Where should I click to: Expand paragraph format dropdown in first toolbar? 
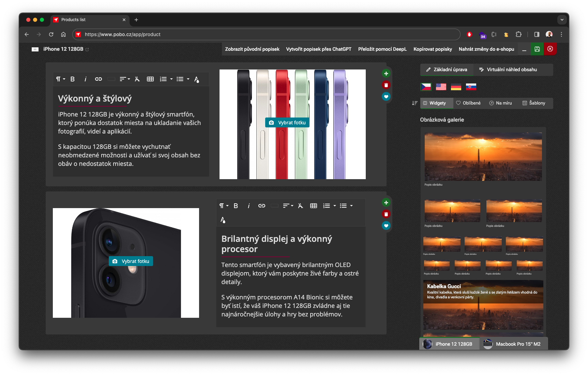coord(60,79)
